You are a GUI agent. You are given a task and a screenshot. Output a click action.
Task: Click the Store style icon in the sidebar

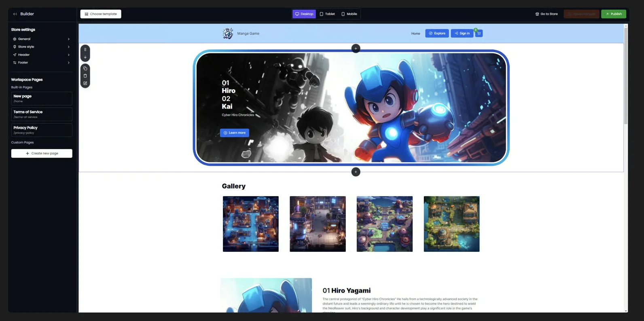15,47
